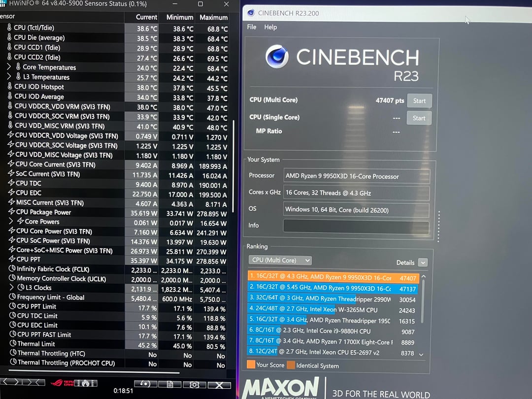Select Xeon E5-2697 v2 ranking entry

(332, 352)
